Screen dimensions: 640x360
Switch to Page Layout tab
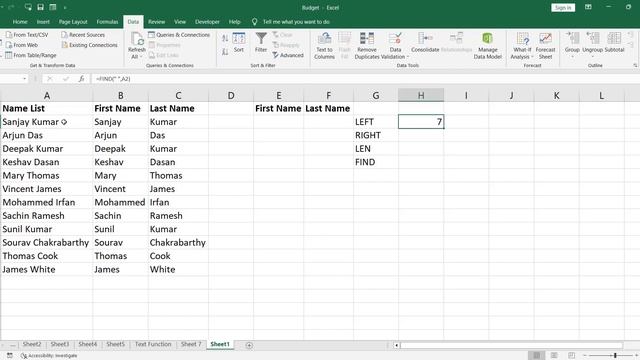point(73,22)
